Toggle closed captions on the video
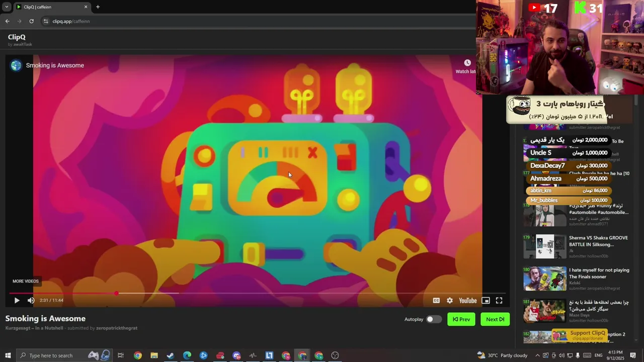This screenshot has height=362, width=644. point(436,300)
